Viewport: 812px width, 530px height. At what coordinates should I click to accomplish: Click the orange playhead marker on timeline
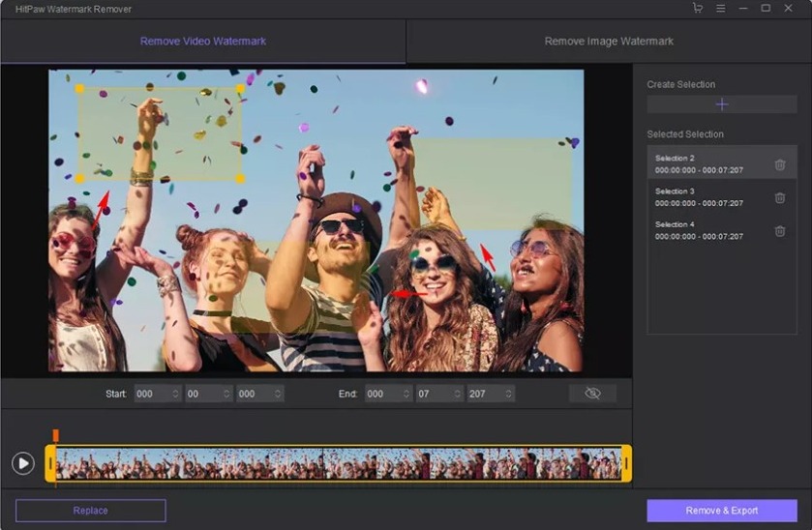[55, 436]
